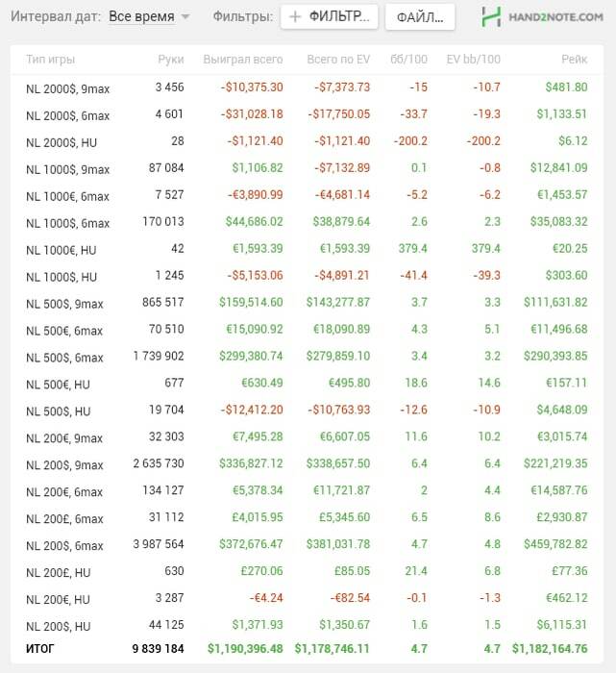Click the 'ИТОГ' totals row

click(40, 649)
